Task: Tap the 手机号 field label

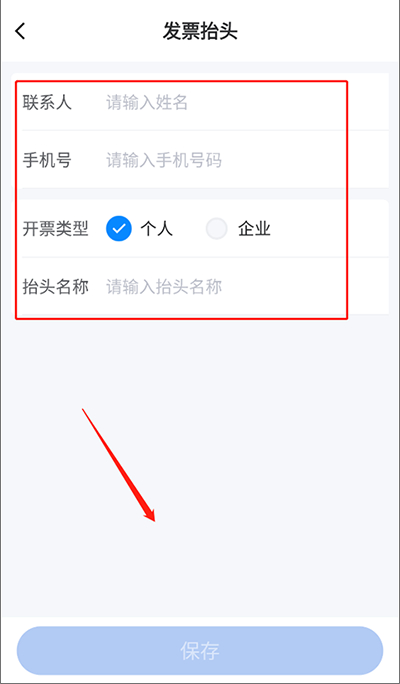Action: [x=47, y=161]
